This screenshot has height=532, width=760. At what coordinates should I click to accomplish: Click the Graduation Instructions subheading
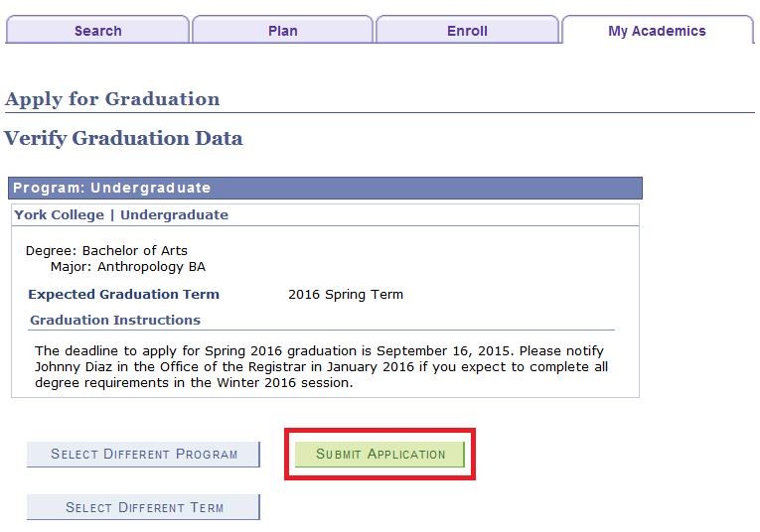(115, 321)
